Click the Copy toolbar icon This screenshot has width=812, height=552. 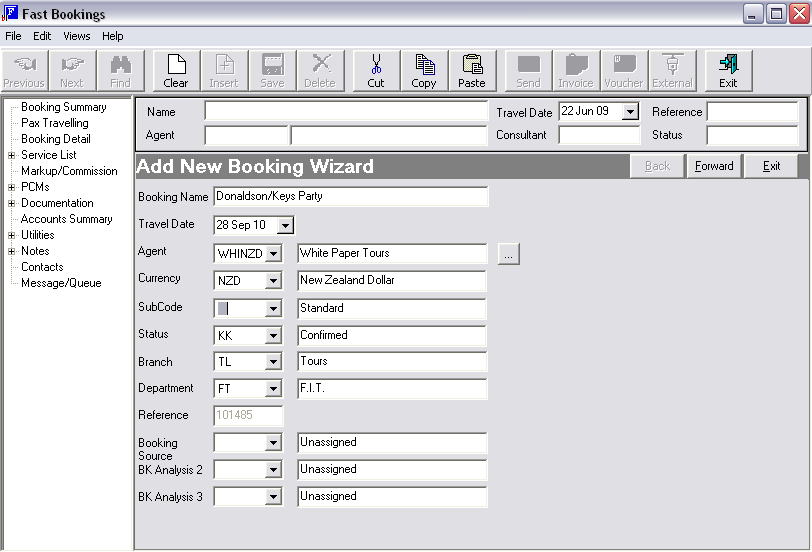(424, 71)
